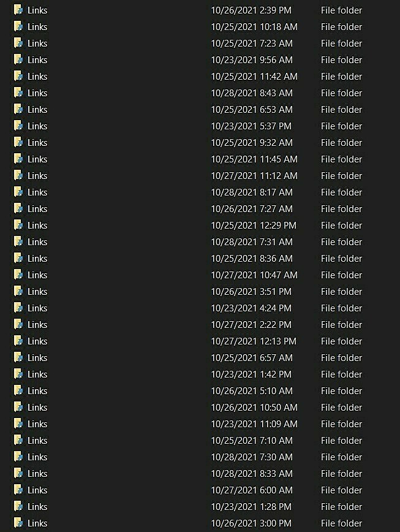
Task: Click the Links name modified 10/25/2021 7:23 AM
Action: pyautogui.click(x=37, y=44)
